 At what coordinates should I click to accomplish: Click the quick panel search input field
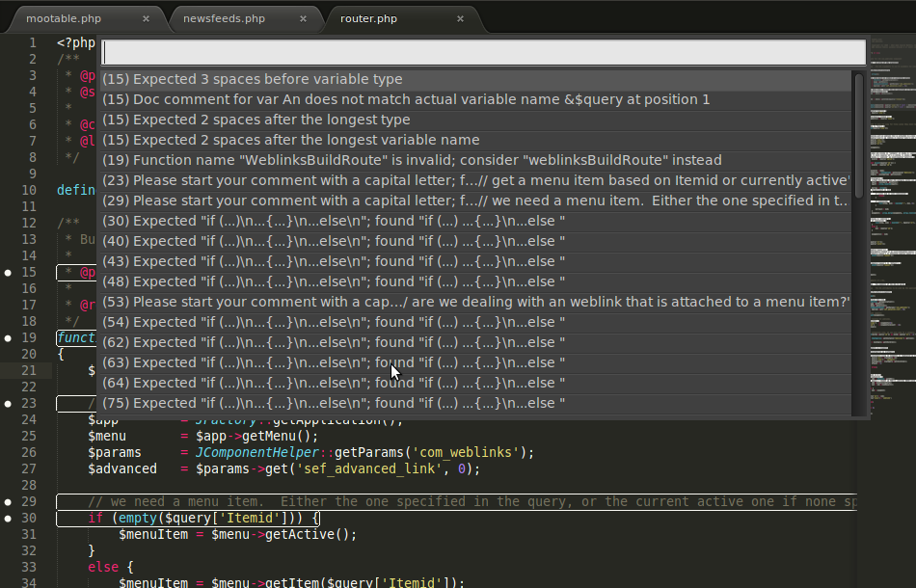click(x=480, y=50)
